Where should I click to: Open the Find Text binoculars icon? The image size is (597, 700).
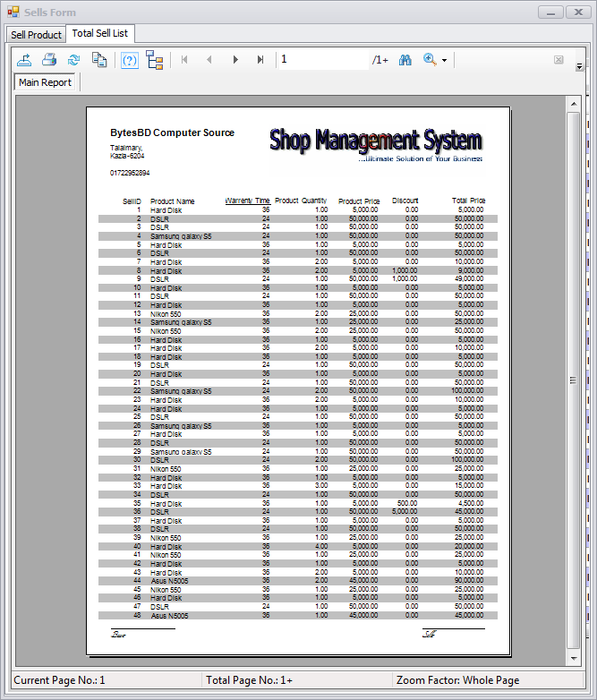click(x=405, y=60)
